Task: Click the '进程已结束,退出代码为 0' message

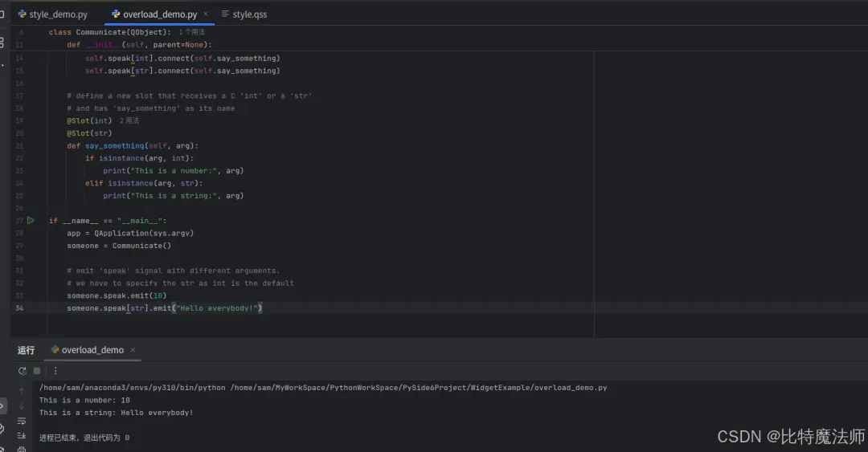Action: coord(84,438)
